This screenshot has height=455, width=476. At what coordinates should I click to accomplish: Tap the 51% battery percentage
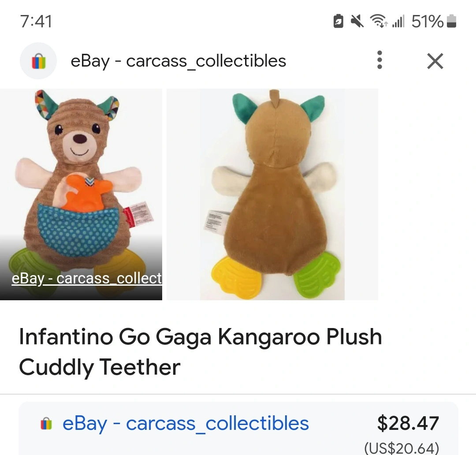click(427, 21)
